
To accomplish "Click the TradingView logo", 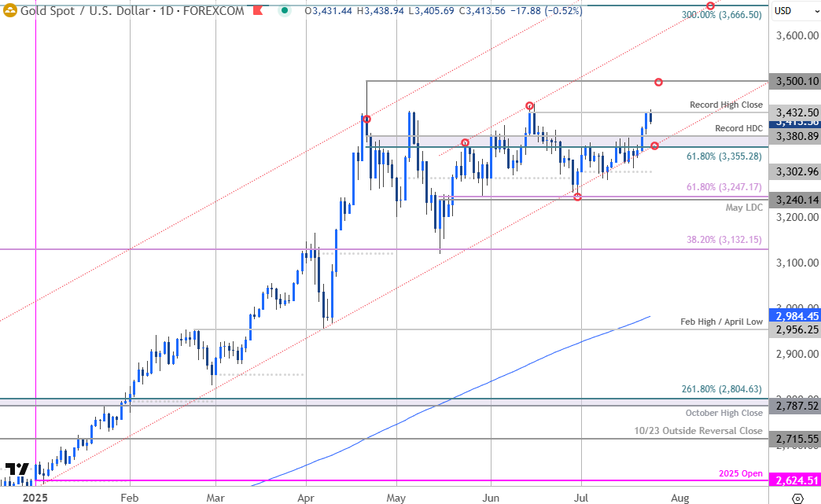I will (x=16, y=469).
